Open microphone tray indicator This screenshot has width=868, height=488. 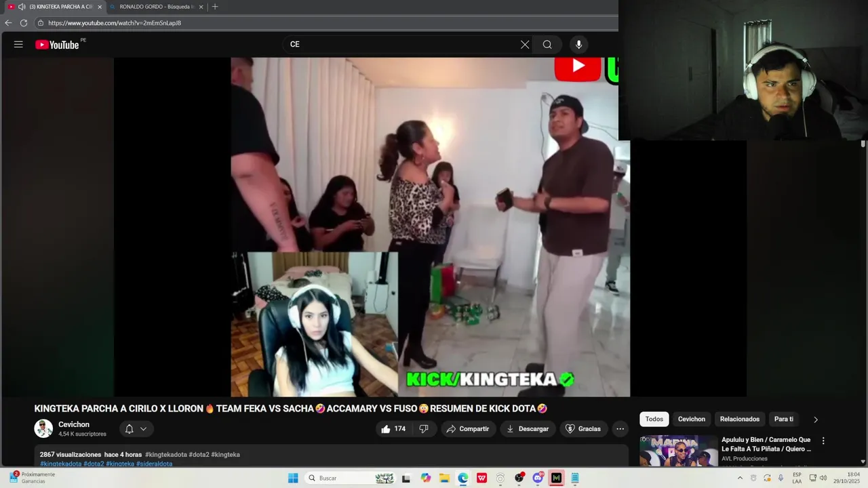pos(781,478)
